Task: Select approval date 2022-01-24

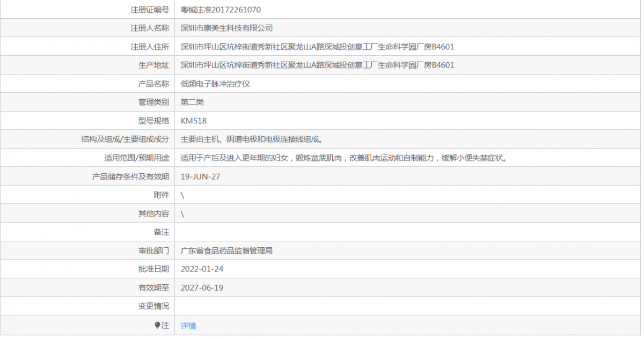Action: (x=202, y=269)
